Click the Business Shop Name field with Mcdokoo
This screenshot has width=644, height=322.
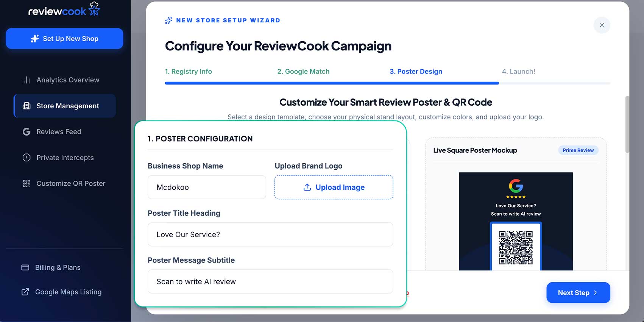coord(207,187)
